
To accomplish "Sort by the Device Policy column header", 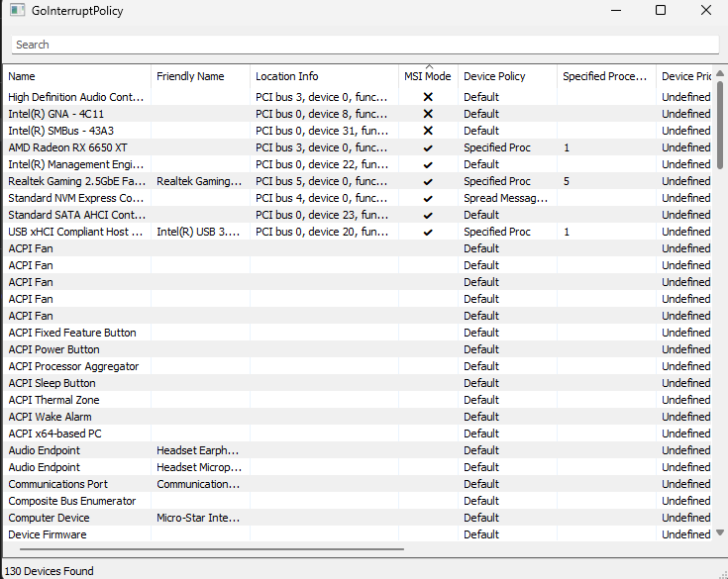I will coord(507,76).
